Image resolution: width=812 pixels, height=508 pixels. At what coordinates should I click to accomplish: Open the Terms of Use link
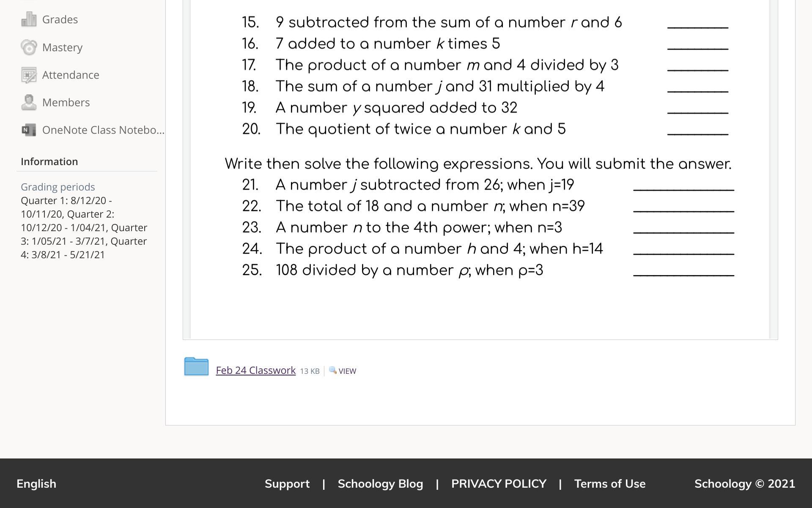pos(609,483)
